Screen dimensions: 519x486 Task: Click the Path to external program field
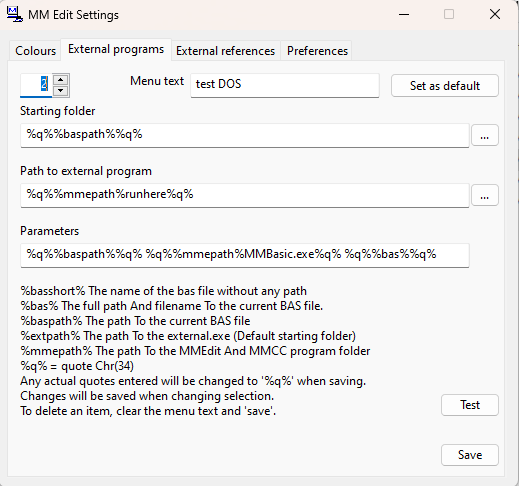[x=245, y=195]
